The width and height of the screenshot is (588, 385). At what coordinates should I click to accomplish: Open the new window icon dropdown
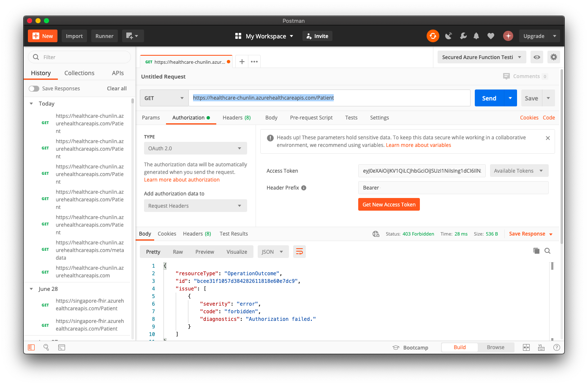(x=133, y=36)
